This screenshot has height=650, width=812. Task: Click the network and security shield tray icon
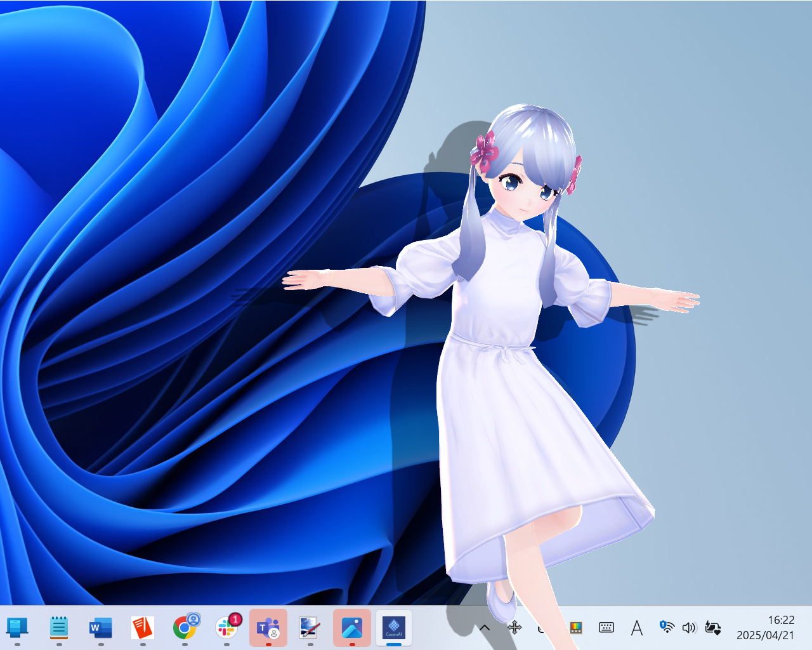point(665,628)
